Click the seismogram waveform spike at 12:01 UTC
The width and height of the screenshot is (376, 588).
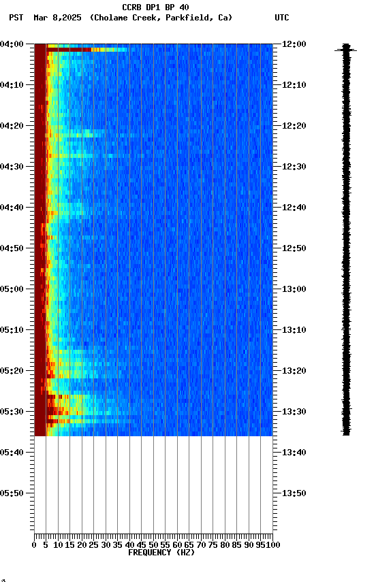346,50
